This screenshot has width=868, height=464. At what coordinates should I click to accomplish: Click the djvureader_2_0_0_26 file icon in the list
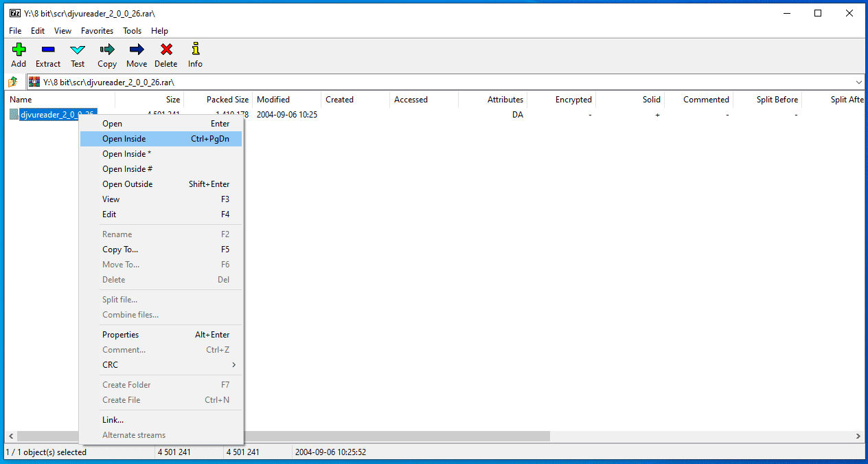pos(14,115)
